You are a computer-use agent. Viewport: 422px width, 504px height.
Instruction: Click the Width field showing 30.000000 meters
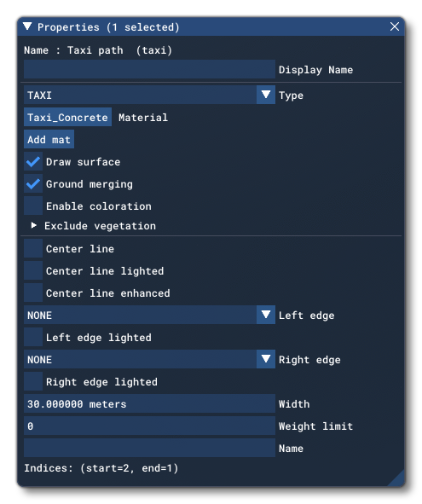149,403
